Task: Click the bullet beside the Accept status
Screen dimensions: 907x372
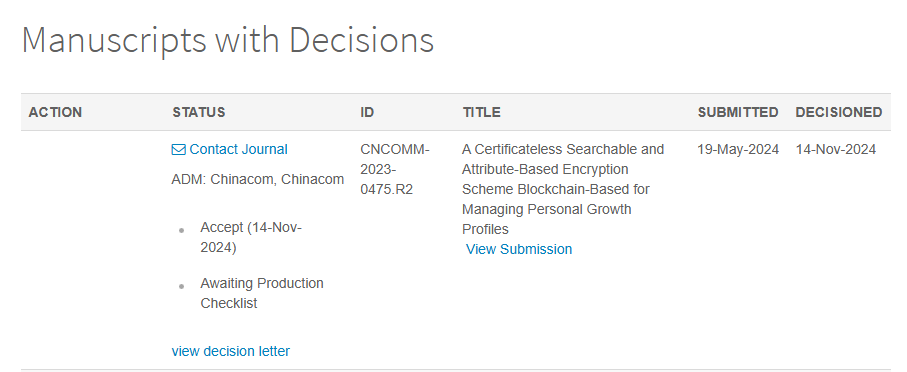Action: pyautogui.click(x=182, y=230)
